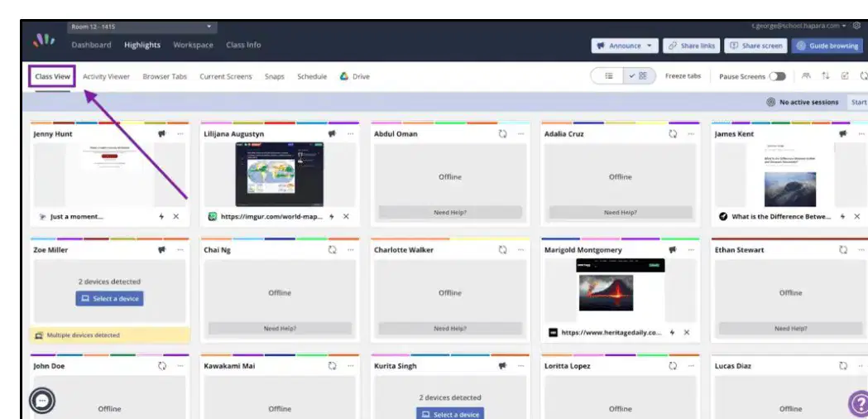This screenshot has width=868, height=419.
Task: Click the Share screen button
Action: 755,46
